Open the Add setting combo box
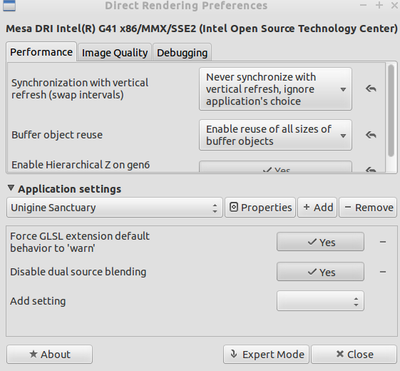400x371 pixels. coord(320,301)
